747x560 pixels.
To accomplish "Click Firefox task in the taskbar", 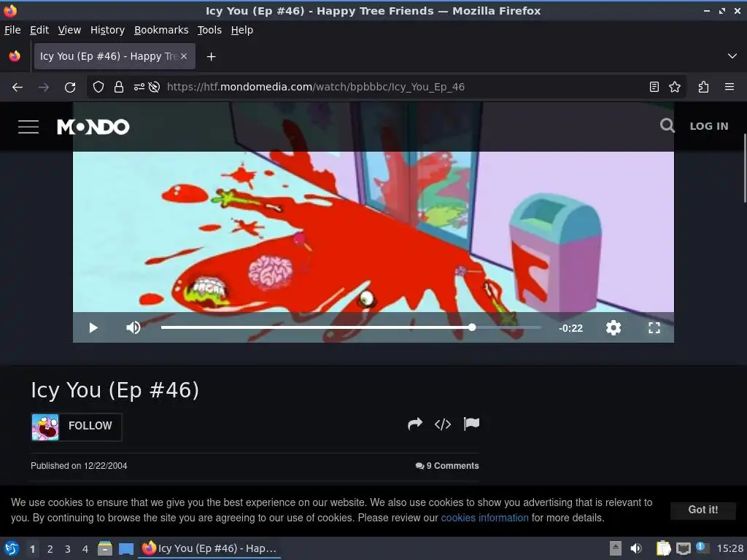I will [209, 548].
